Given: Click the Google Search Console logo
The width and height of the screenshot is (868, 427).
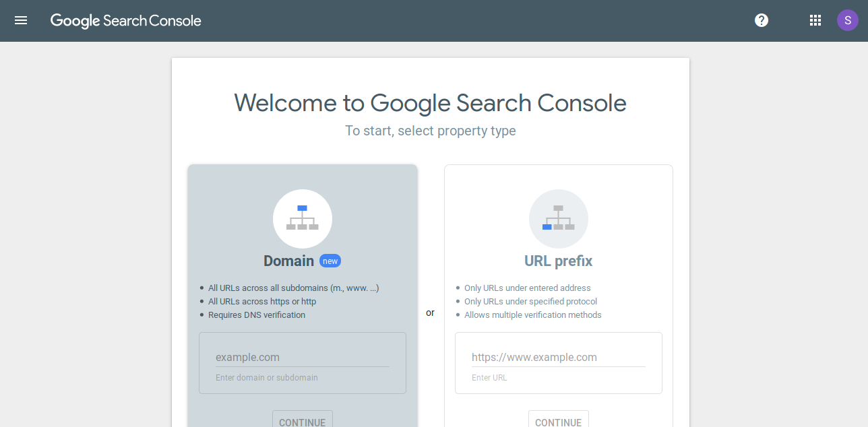Looking at the screenshot, I should pos(126,21).
